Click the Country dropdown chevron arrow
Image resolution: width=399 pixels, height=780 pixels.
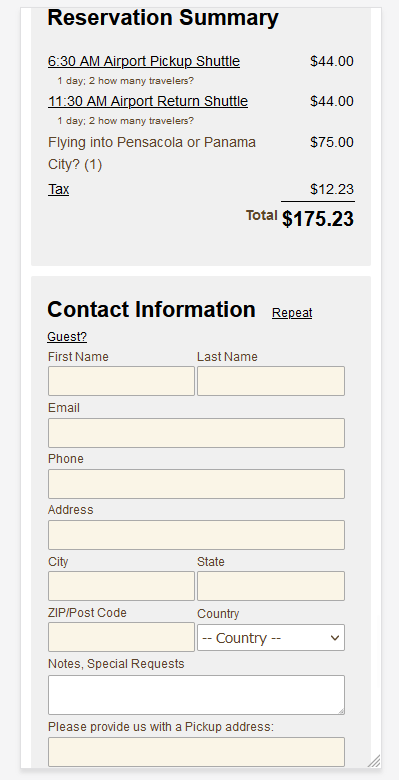[x=335, y=638]
